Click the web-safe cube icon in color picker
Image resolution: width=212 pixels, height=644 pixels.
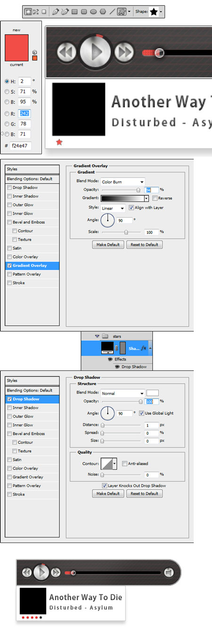[34, 52]
